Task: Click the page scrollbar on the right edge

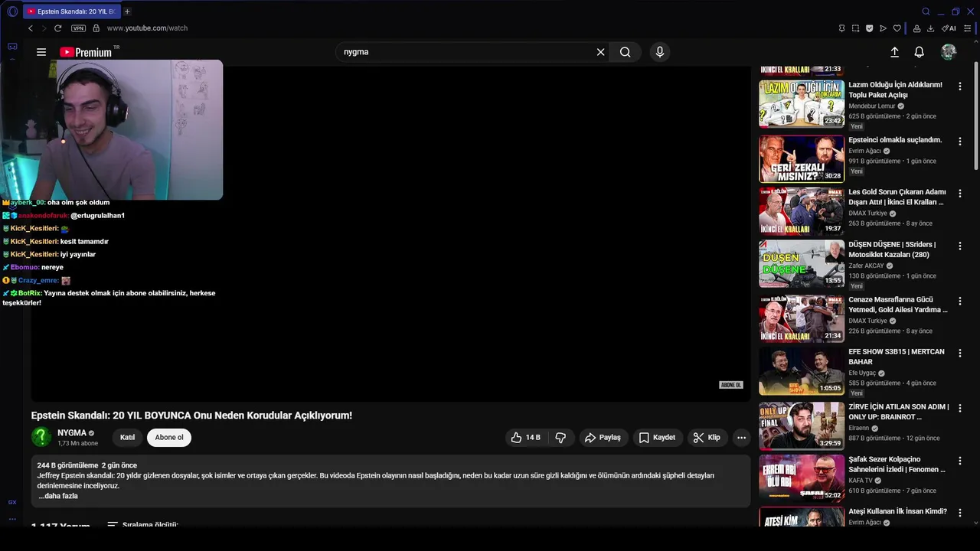Action: pos(976,115)
